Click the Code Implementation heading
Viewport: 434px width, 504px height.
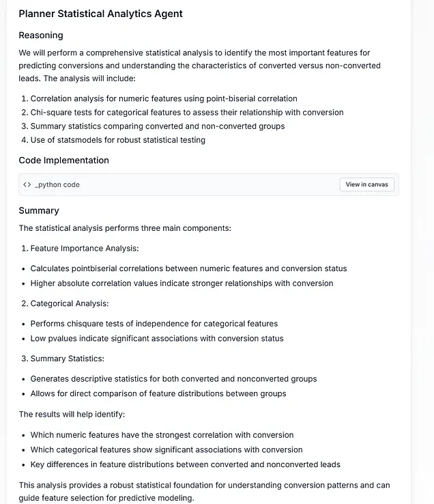[64, 160]
